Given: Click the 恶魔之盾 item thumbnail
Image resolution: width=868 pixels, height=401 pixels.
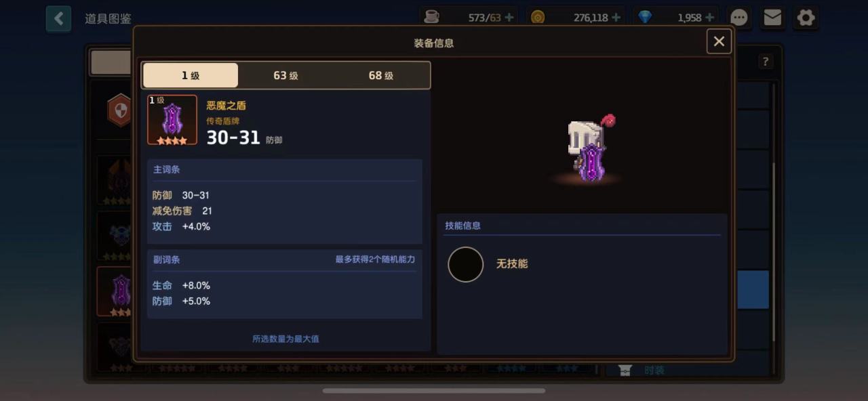Looking at the screenshot, I should pos(172,120).
